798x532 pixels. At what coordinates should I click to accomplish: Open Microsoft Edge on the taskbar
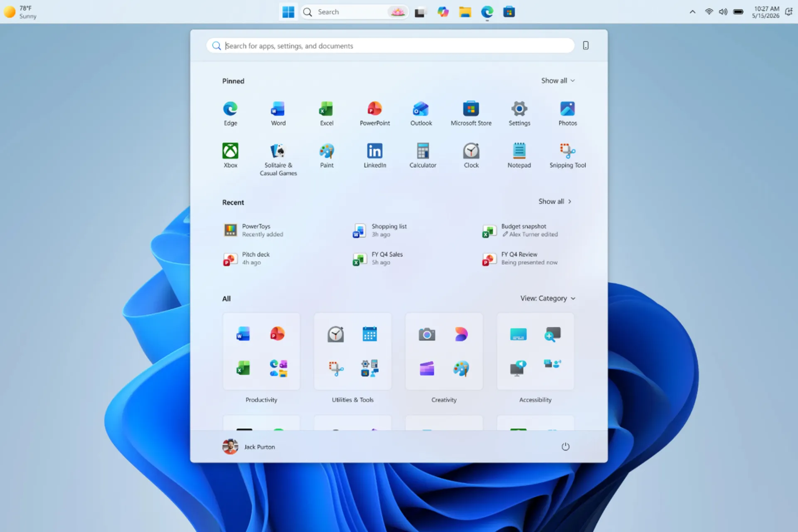point(487,12)
